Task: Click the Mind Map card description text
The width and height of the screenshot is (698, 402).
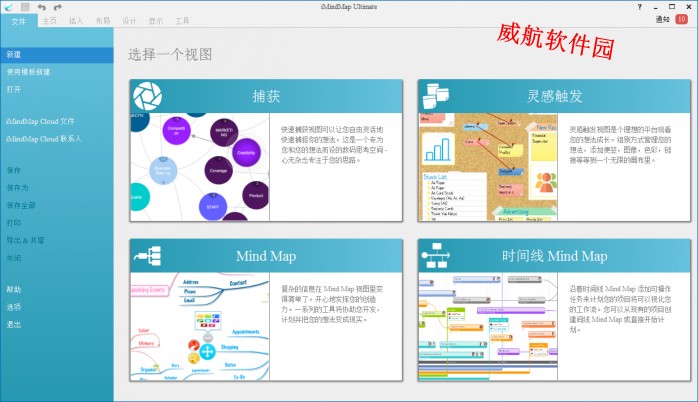Action: [x=332, y=304]
